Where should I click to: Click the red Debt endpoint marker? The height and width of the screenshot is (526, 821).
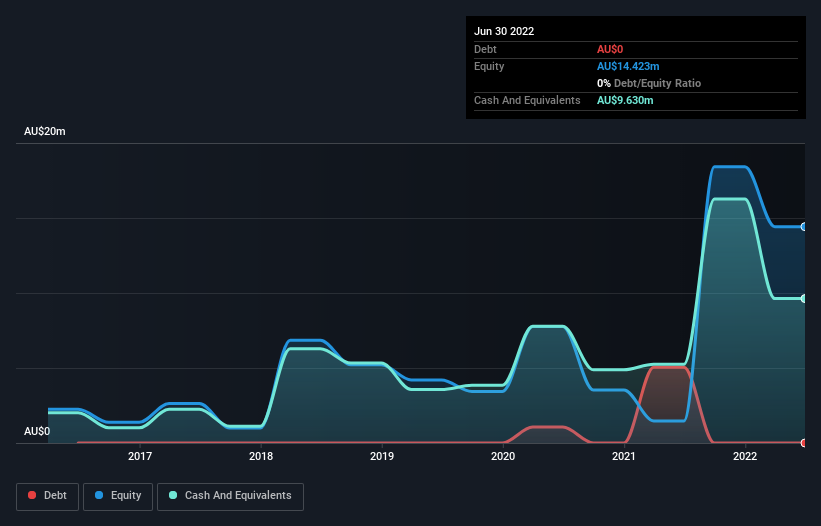tap(804, 443)
